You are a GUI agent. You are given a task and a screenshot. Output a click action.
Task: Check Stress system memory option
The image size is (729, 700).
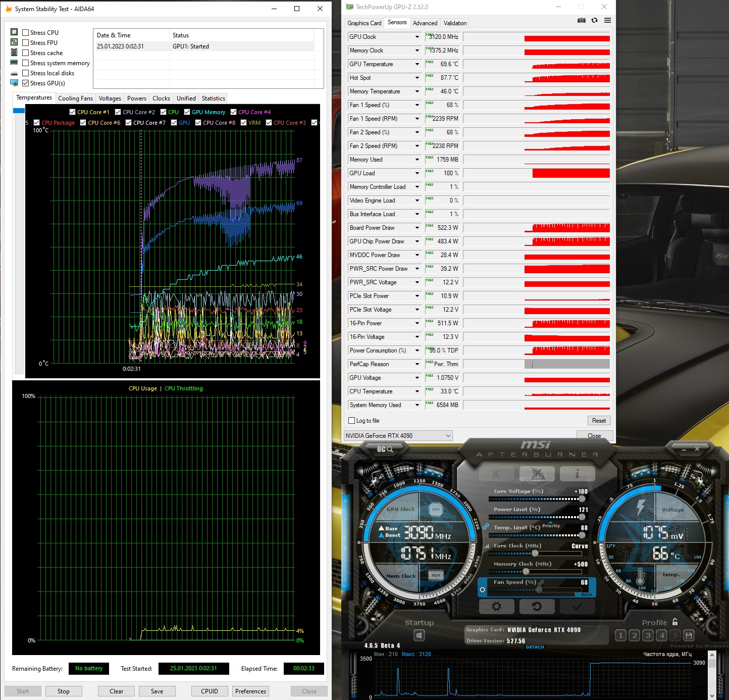tap(25, 63)
